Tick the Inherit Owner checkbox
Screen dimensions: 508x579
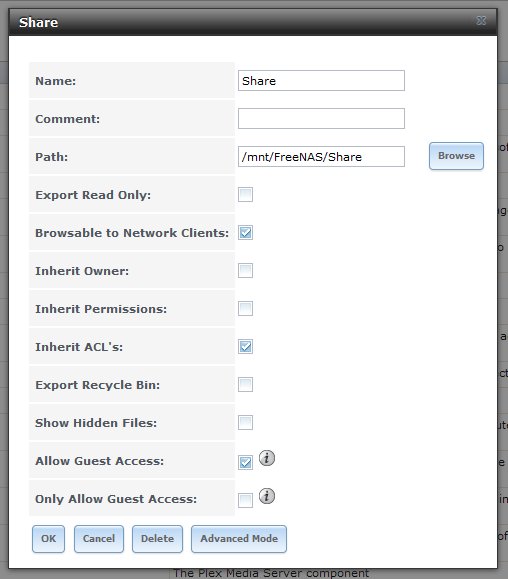pos(246,271)
